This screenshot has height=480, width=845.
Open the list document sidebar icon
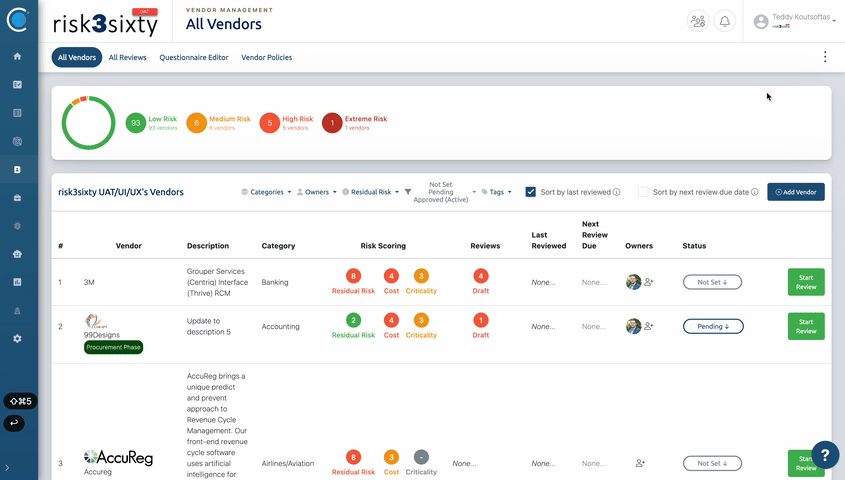pos(17,113)
